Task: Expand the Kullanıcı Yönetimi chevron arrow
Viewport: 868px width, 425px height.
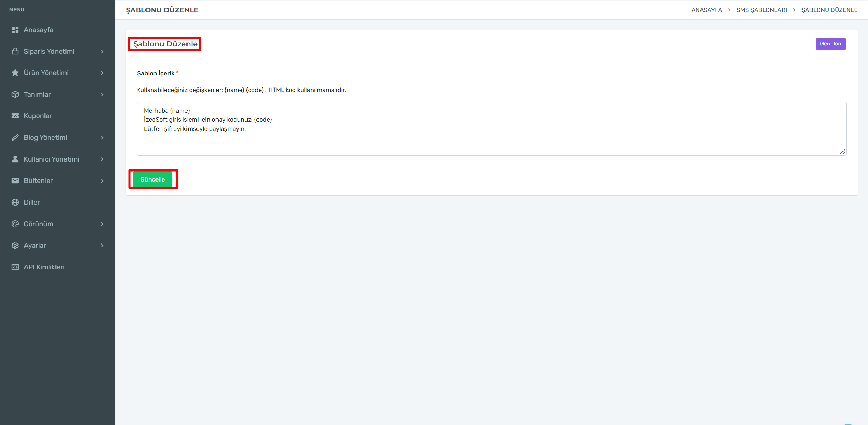Action: click(102, 159)
